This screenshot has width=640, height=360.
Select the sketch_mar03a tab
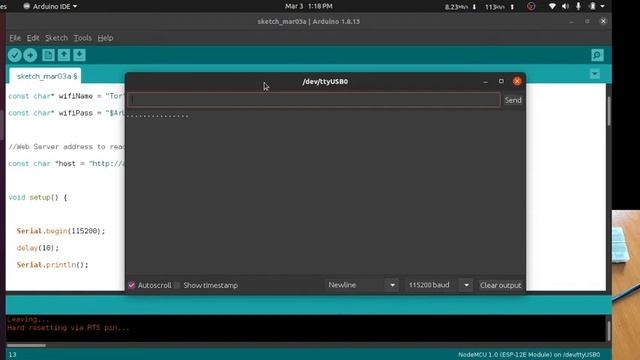[45, 76]
